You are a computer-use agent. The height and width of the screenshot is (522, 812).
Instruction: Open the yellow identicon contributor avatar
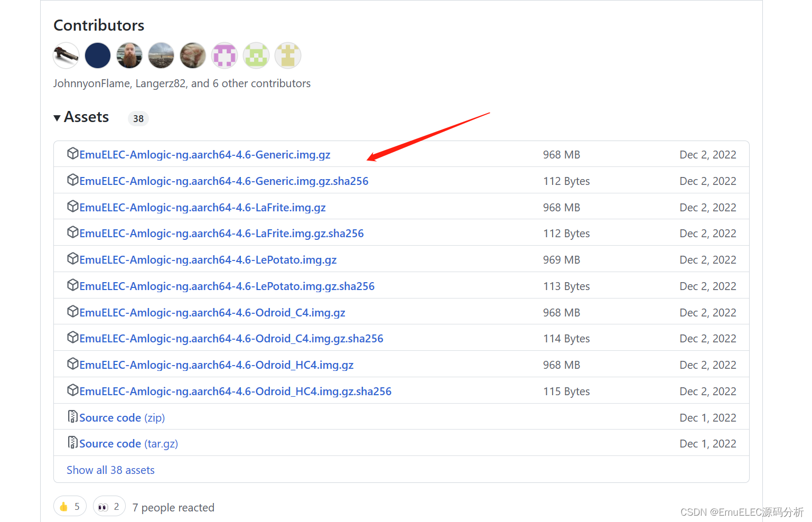point(288,55)
